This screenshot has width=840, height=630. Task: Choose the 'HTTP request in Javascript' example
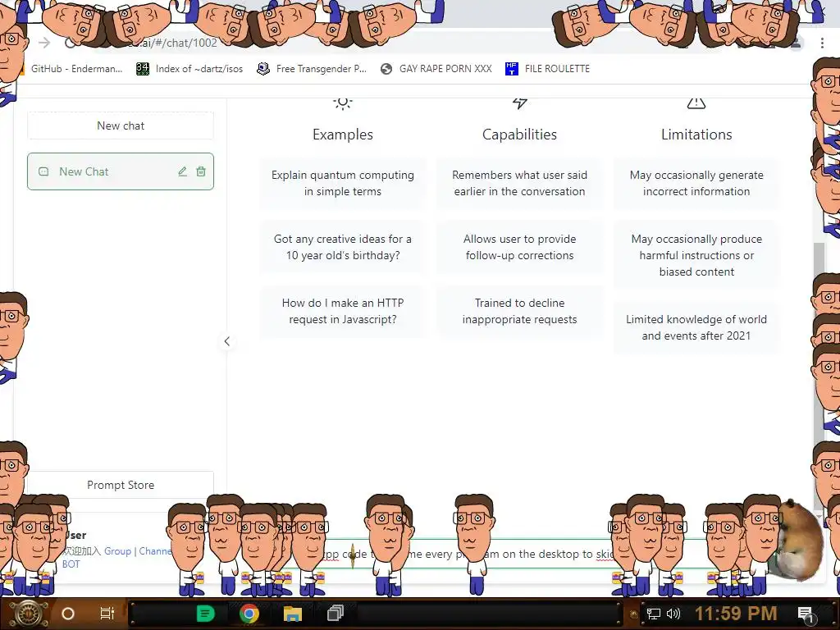tap(343, 311)
